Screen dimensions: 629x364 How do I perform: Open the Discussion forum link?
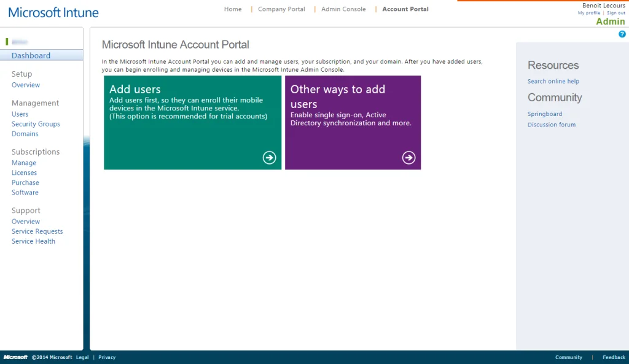tap(552, 124)
